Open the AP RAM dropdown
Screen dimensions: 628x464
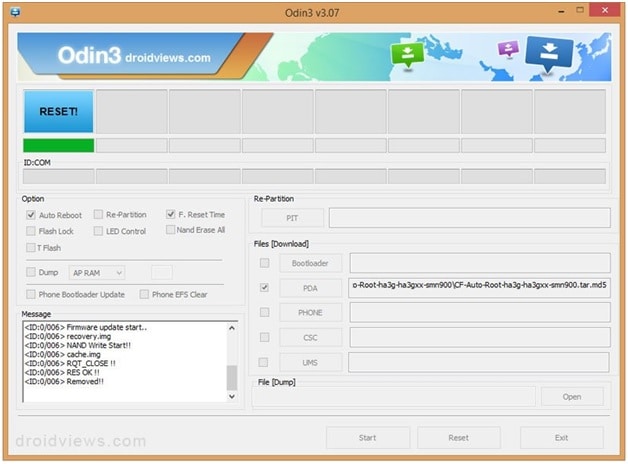(97, 273)
